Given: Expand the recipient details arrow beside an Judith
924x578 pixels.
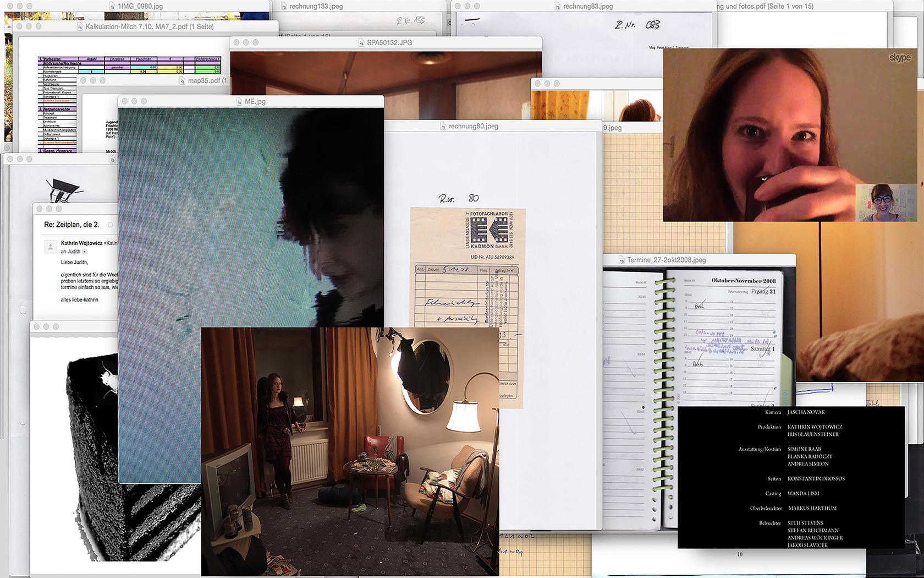Looking at the screenshot, I should (x=84, y=252).
